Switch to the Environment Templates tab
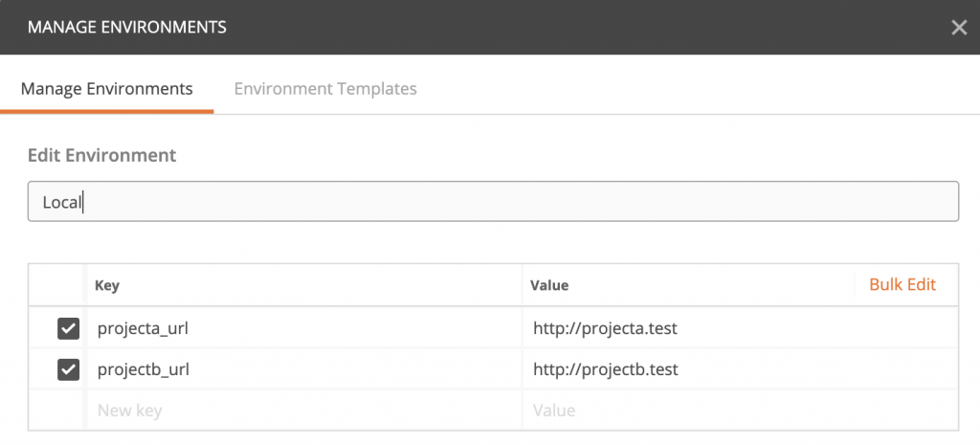The width and height of the screenshot is (980, 445). pyautogui.click(x=325, y=89)
